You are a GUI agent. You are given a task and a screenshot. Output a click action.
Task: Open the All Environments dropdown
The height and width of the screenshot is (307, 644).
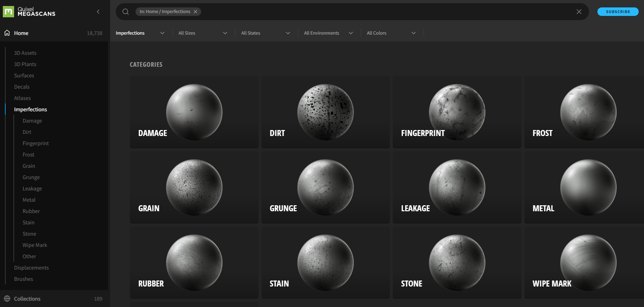click(x=329, y=33)
